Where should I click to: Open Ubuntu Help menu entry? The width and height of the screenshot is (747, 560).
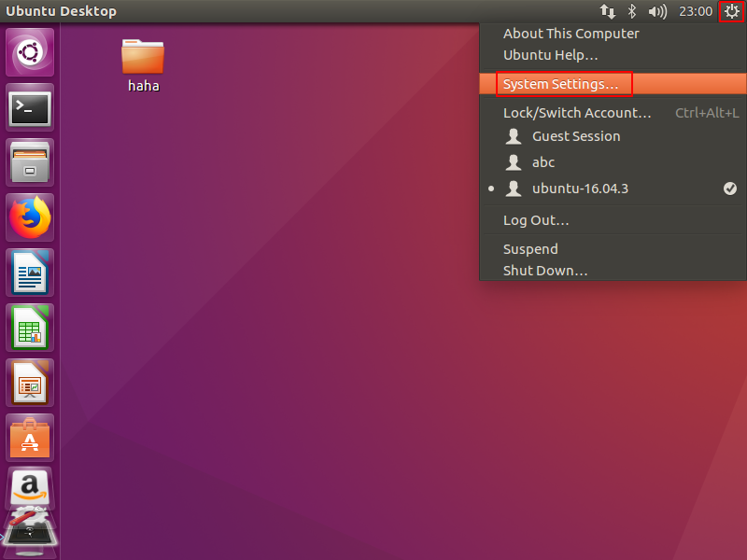[613, 55]
